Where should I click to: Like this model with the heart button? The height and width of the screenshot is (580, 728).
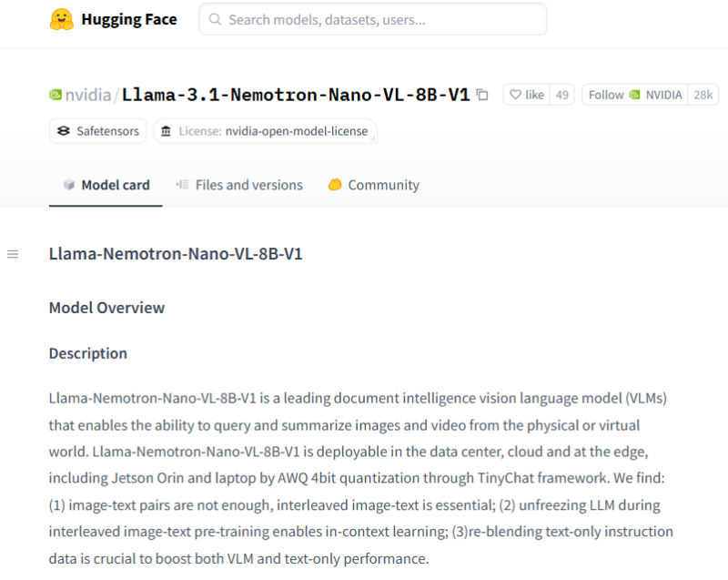pos(526,95)
